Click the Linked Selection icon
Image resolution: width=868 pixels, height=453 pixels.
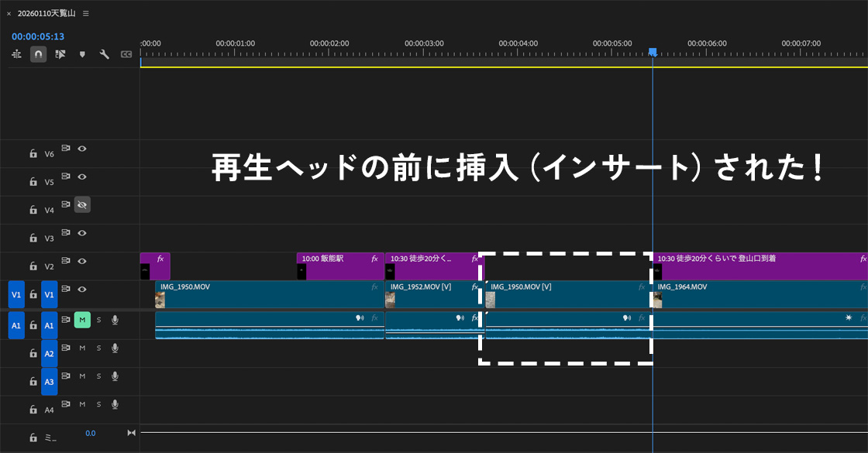(x=60, y=54)
